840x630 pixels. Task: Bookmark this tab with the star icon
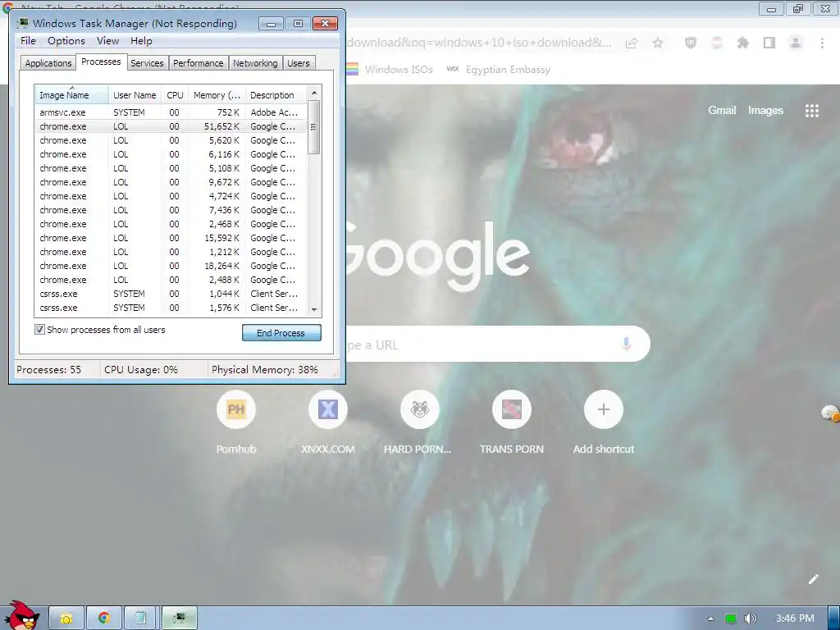coord(658,43)
